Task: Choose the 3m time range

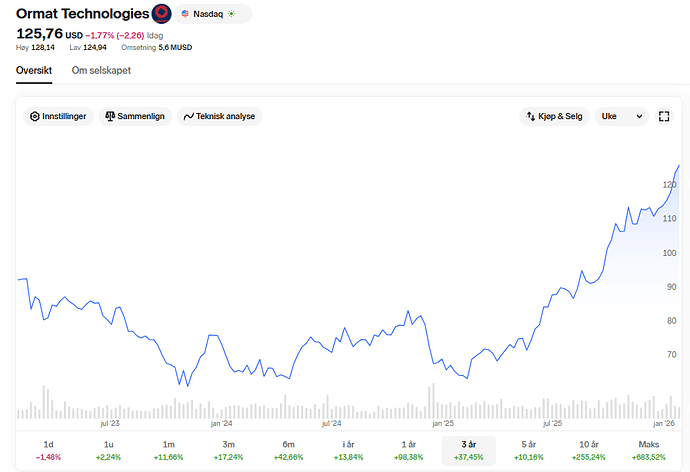Action: pyautogui.click(x=228, y=450)
